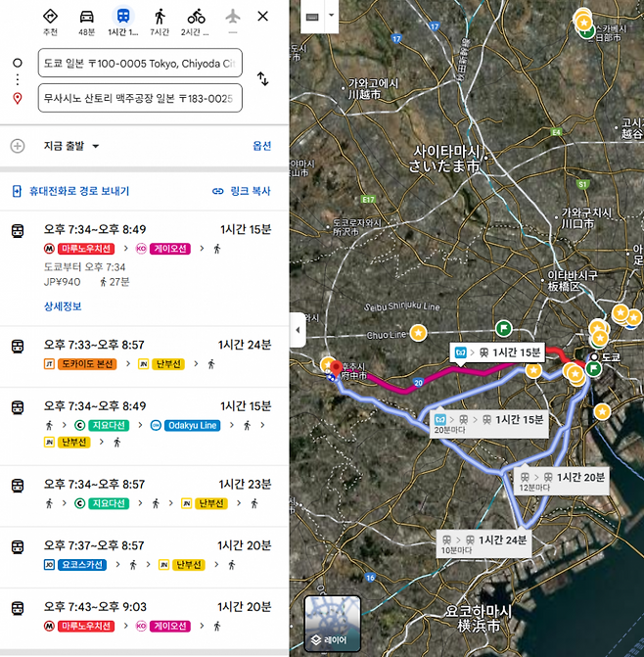Click 지요다선 badge in 1시간 23분 route
This screenshot has height=657, width=644.
click(109, 503)
